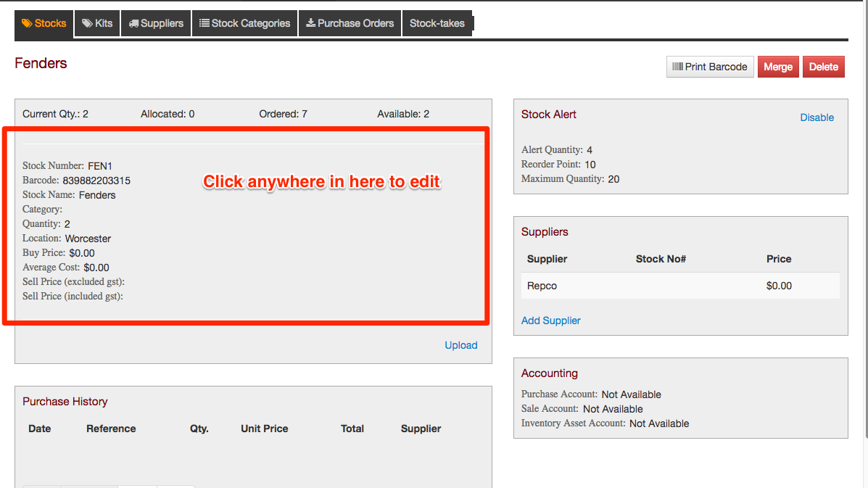This screenshot has width=868, height=488.
Task: Click the Upload link
Action: 461,345
